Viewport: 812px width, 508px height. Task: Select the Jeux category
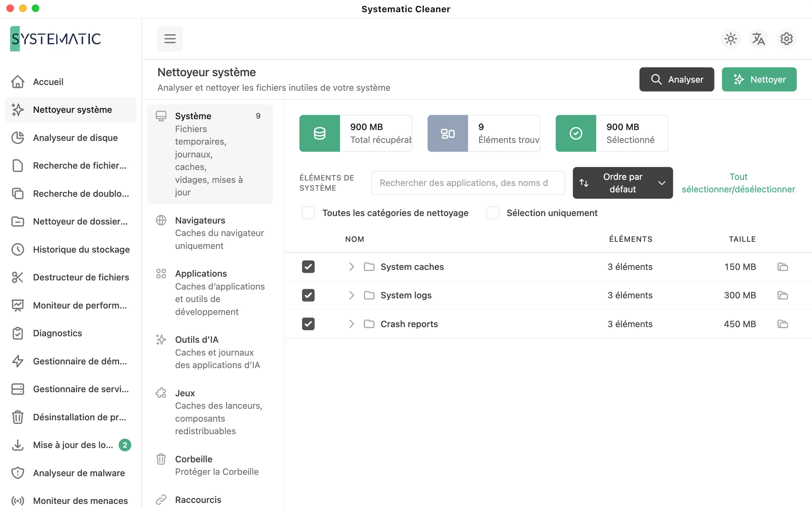210,412
